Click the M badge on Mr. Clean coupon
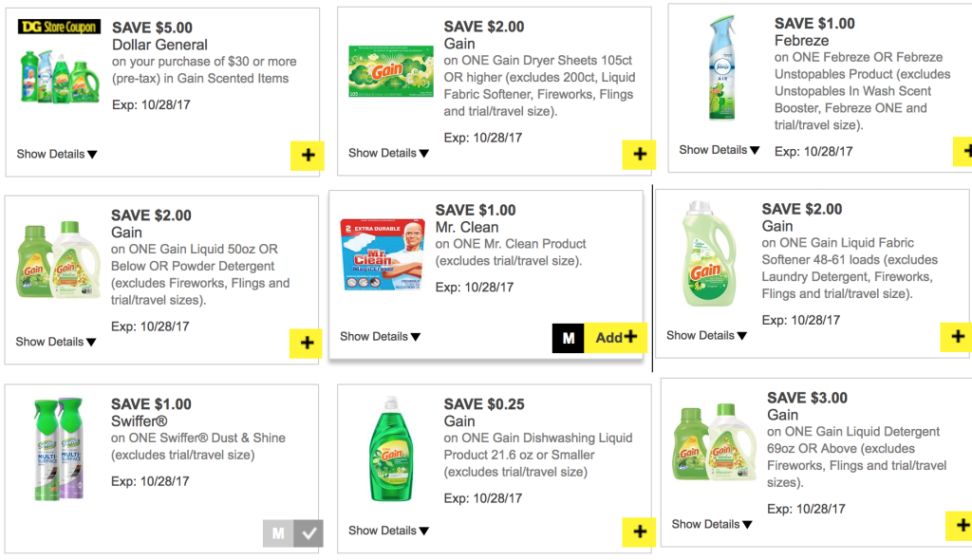Image resolution: width=972 pixels, height=560 pixels. [567, 337]
